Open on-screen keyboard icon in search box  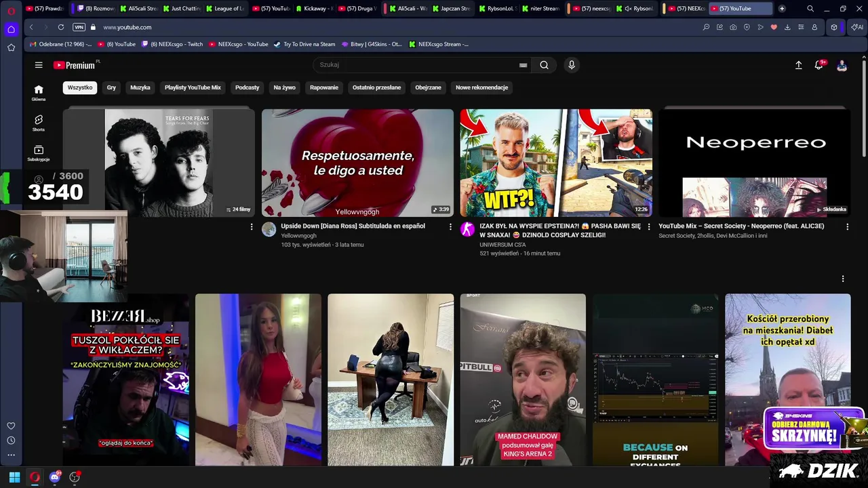(523, 65)
